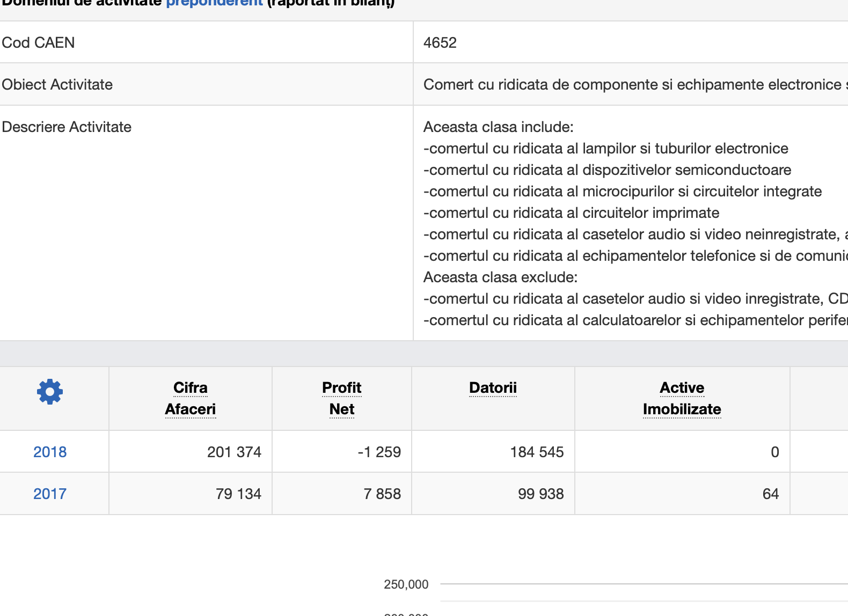Click the 250,000 chart axis label
The height and width of the screenshot is (616, 848).
tap(406, 584)
